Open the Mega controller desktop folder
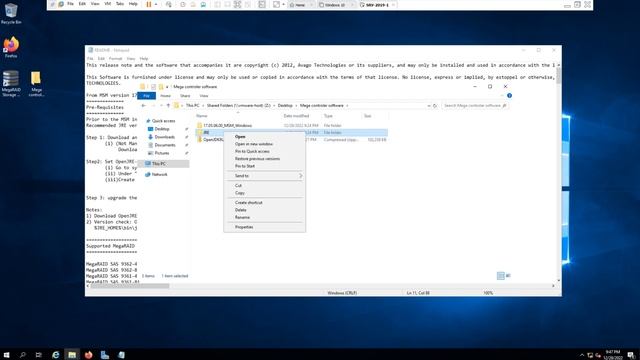This screenshot has height=360, width=640. point(36,83)
